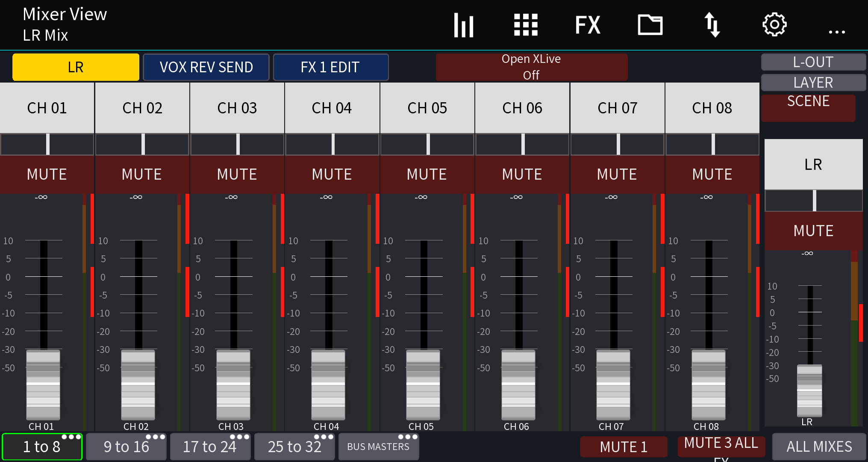Click the CH 03 fader handle
This screenshot has height=462, width=868.
(233, 385)
